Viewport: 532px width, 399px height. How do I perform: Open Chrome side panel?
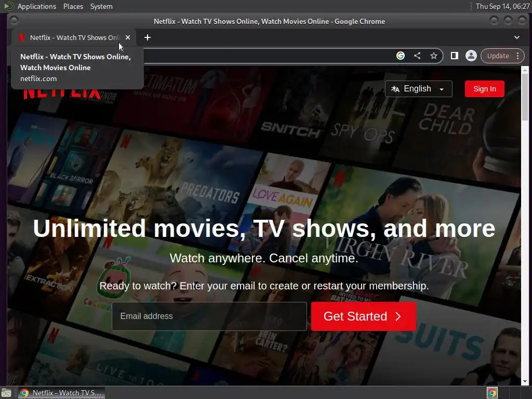pyautogui.click(x=454, y=56)
